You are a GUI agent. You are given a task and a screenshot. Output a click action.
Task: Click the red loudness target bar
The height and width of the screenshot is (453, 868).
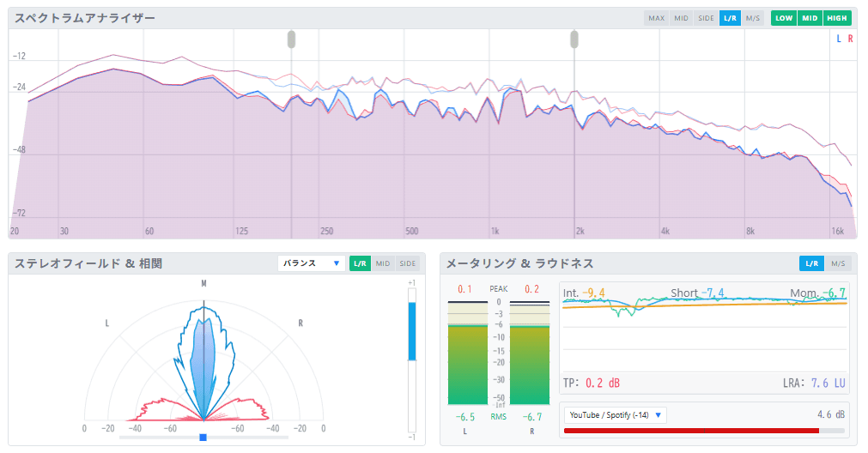pos(691,431)
